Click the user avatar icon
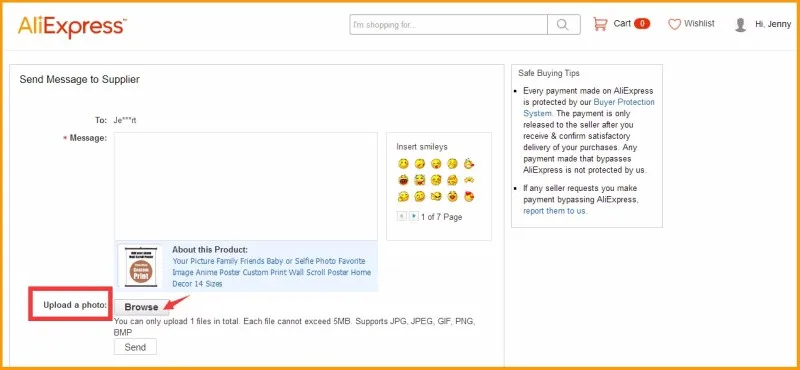Viewport: 800px width, 370px height. tap(740, 24)
